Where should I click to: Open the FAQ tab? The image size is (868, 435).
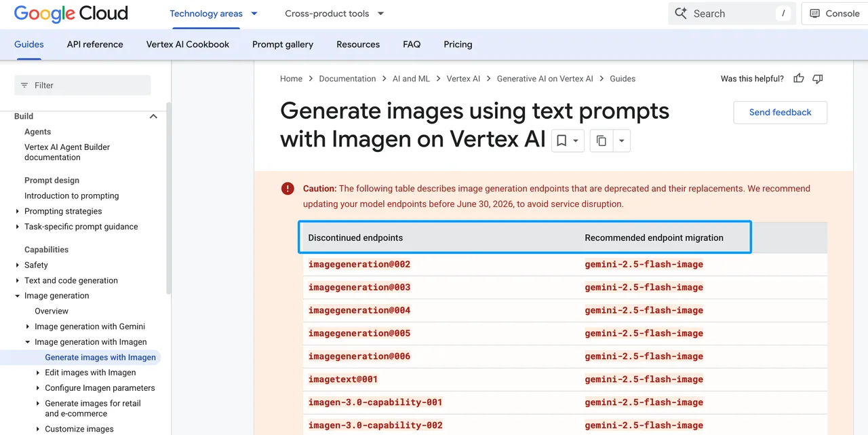click(412, 44)
